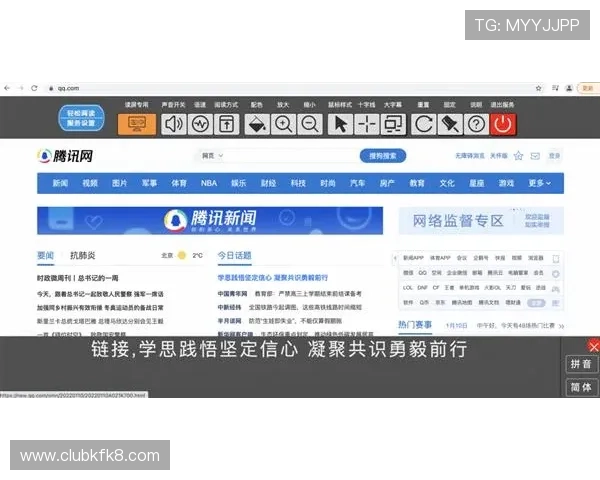Zoom in with the magnifier plus icon

click(283, 124)
